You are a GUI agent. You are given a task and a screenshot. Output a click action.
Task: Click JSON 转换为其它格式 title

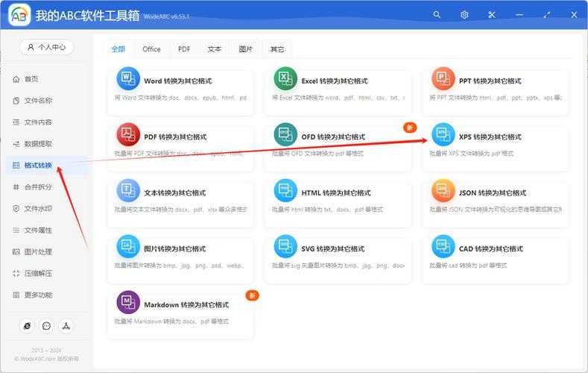(493, 193)
